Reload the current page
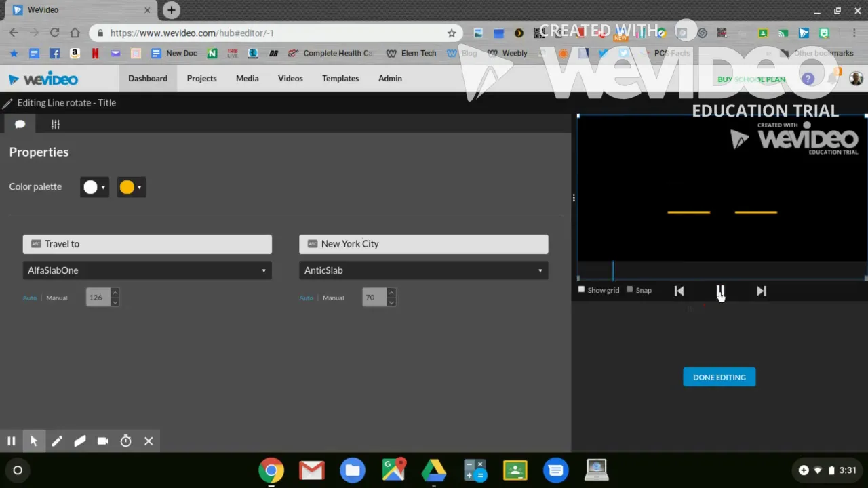 click(54, 33)
